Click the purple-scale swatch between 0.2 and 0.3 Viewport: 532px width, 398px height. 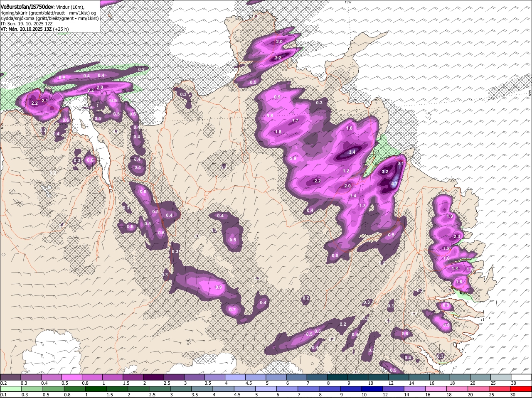[x=11, y=377]
